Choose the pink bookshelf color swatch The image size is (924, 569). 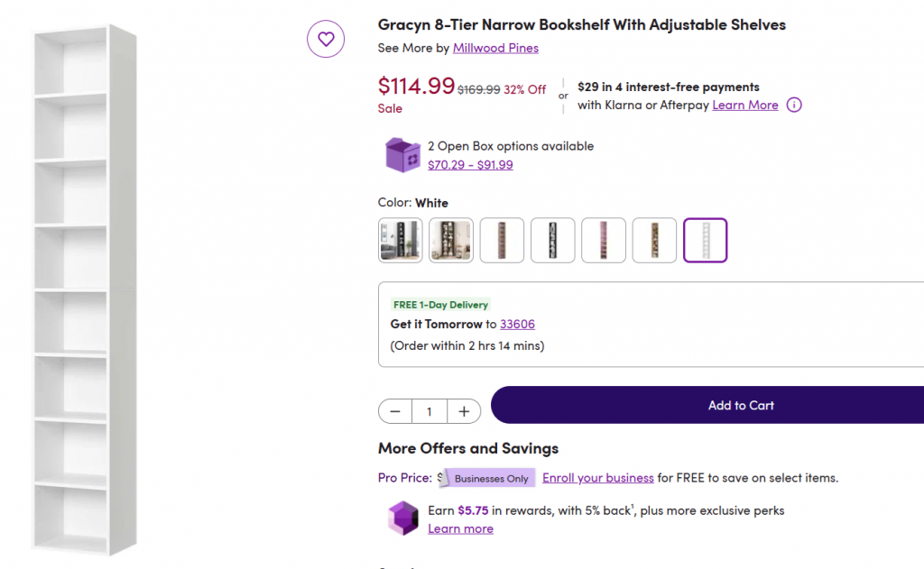pos(604,241)
